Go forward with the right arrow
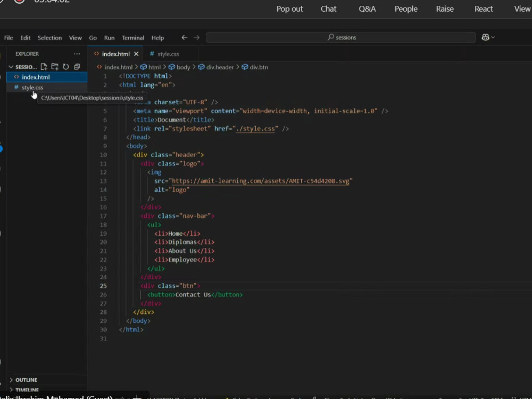This screenshot has width=532, height=399. [196, 37]
